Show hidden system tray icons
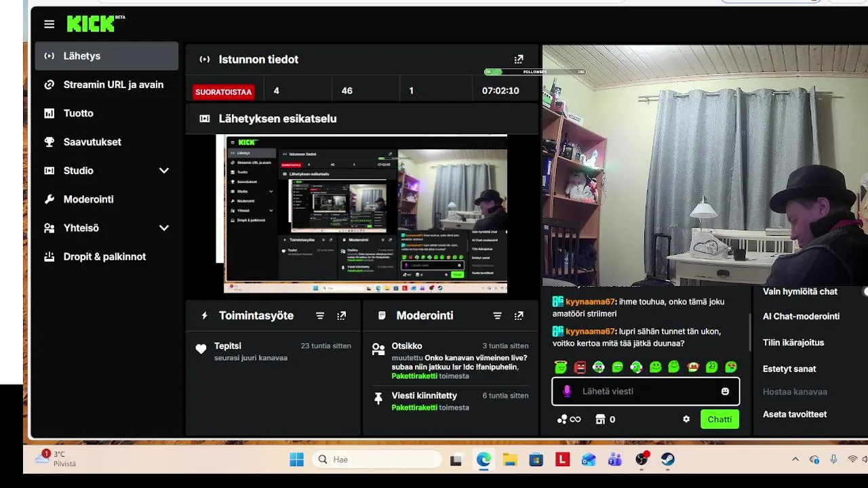 click(x=795, y=460)
